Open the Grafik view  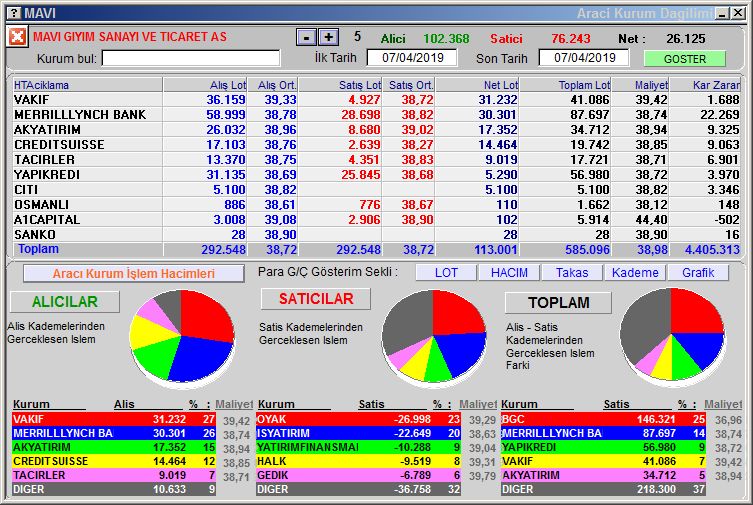[698, 273]
